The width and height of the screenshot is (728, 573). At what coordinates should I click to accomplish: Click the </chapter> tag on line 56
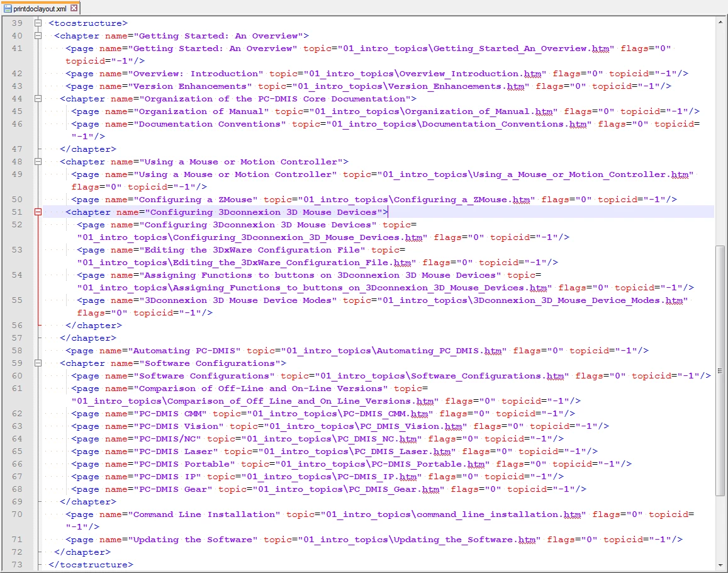(93, 326)
